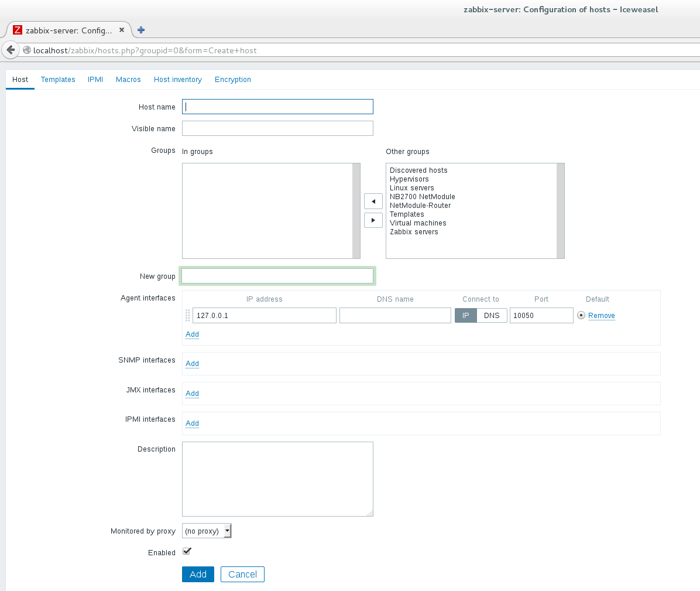
Task: Open the Encryption tab
Action: tap(232, 80)
